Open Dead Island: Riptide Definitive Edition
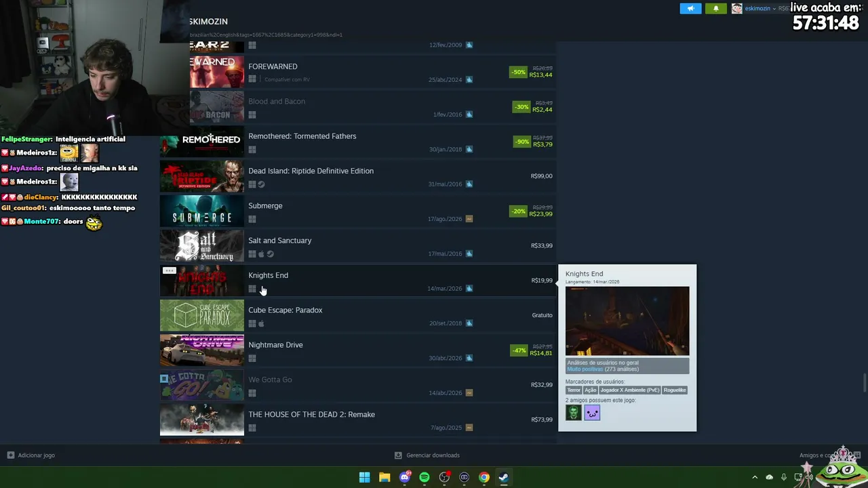 click(x=311, y=171)
